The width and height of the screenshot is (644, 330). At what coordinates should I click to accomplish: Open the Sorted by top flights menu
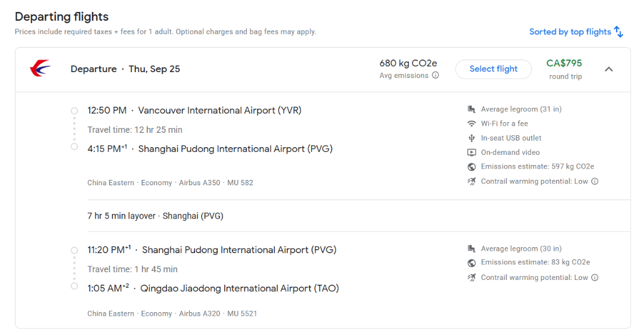pos(570,32)
